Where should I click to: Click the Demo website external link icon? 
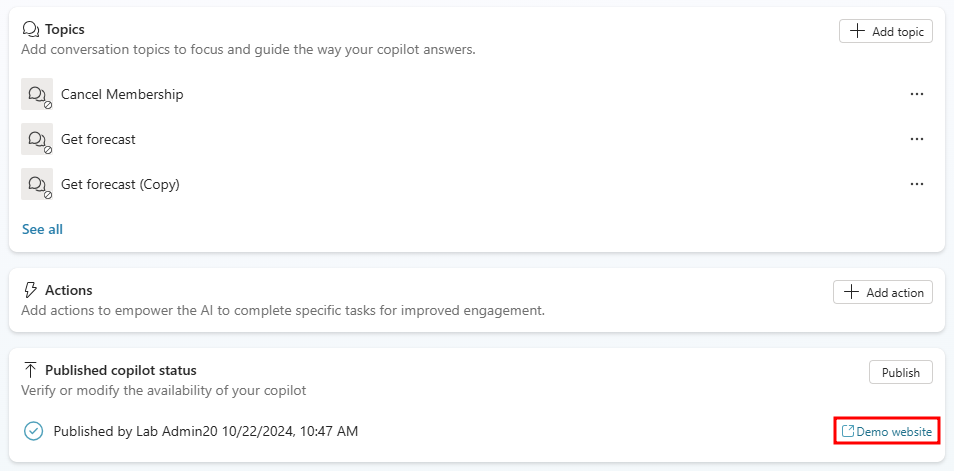(848, 432)
